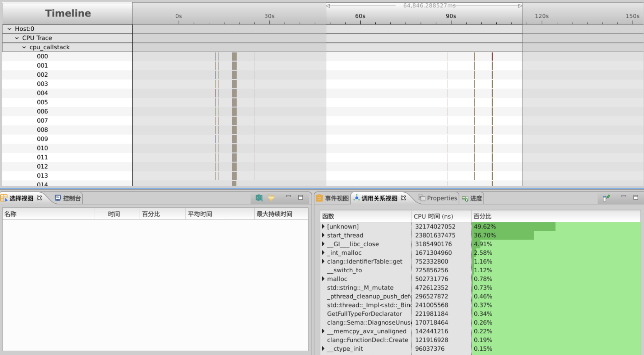
Task: Click the yellow filter icon in selection view
Action: pos(271,198)
